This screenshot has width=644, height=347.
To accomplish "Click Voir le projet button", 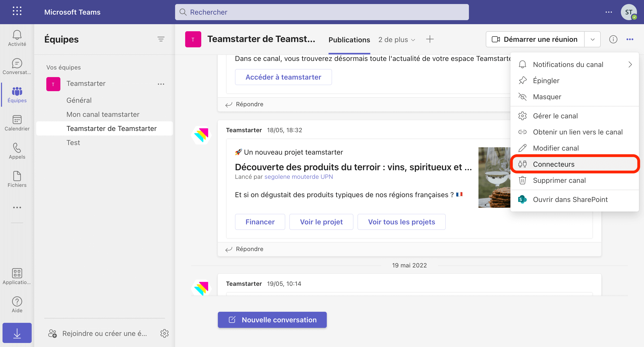I will pyautogui.click(x=321, y=222).
